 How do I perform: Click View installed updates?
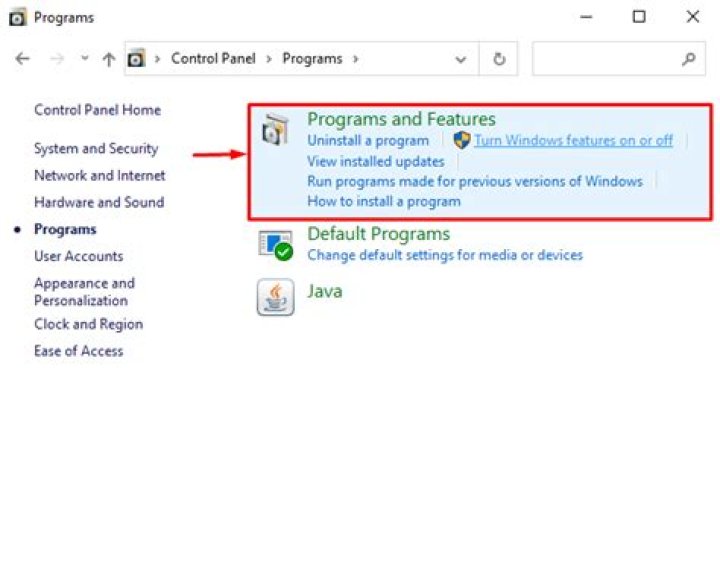(x=376, y=162)
